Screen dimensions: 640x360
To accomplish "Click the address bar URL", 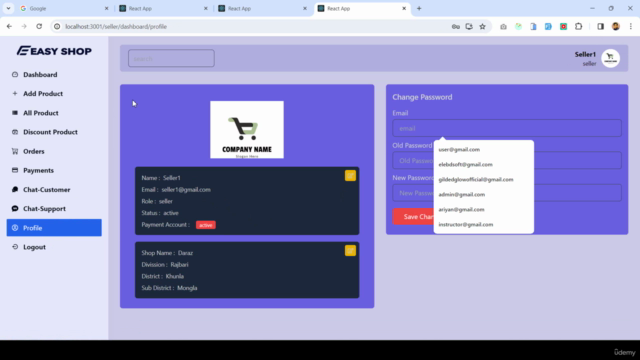I will pos(116,27).
